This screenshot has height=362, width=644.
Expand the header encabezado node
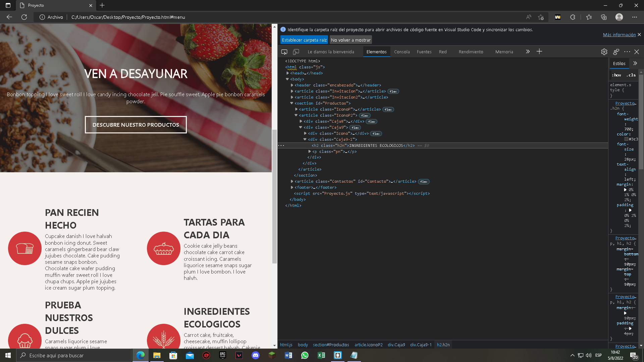click(292, 85)
